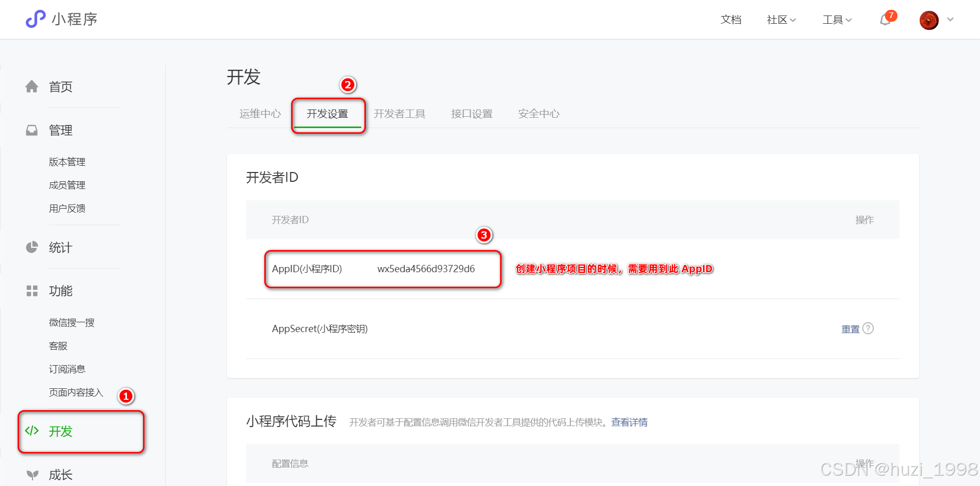This screenshot has height=486, width=980.
Task: Click the 功能 grid icon
Action: [x=32, y=291]
